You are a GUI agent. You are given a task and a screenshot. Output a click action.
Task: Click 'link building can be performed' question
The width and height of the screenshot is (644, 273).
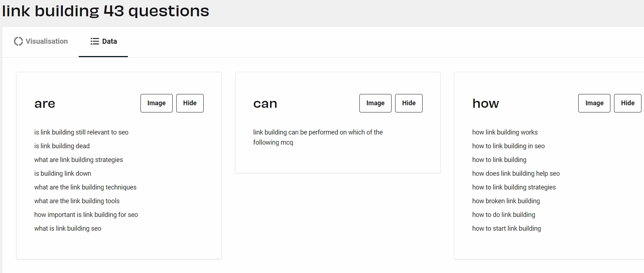pyautogui.click(x=317, y=133)
